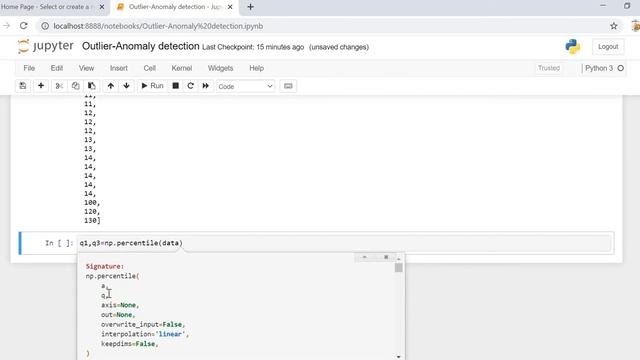
Task: Open the Insert menu
Action: tap(118, 68)
